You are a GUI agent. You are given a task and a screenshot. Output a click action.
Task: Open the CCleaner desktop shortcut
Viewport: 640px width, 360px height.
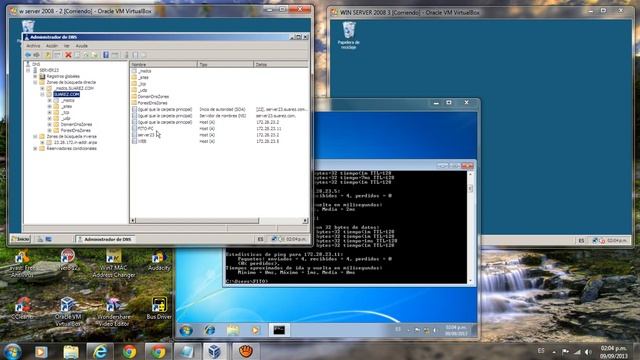coord(22,309)
